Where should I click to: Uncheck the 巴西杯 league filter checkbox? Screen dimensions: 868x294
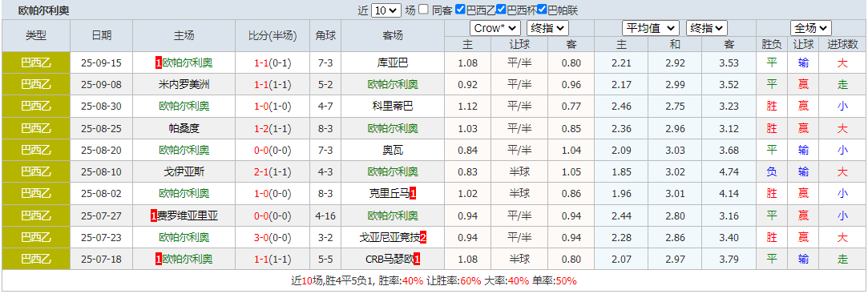(501, 10)
